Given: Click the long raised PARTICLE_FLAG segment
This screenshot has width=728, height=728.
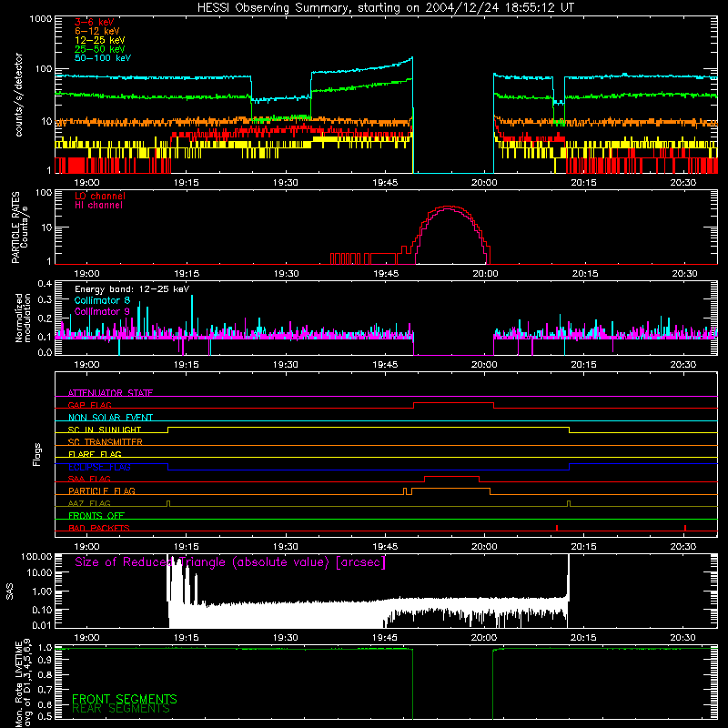Looking at the screenshot, I should coord(450,489).
